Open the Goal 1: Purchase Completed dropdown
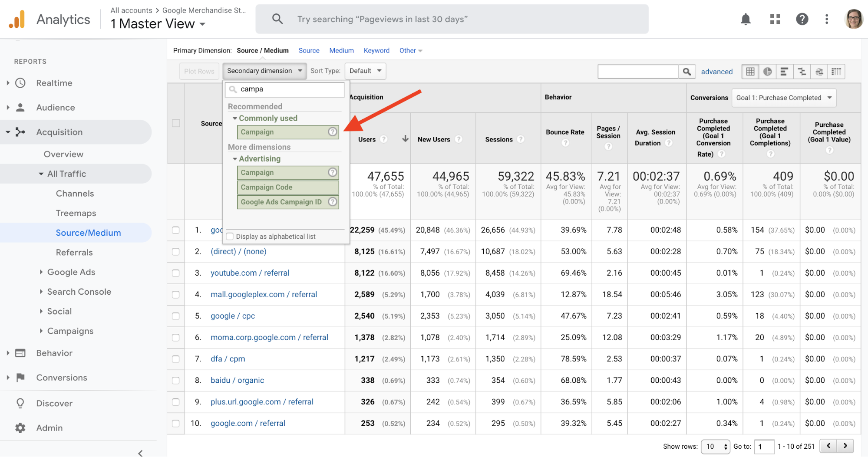 784,98
